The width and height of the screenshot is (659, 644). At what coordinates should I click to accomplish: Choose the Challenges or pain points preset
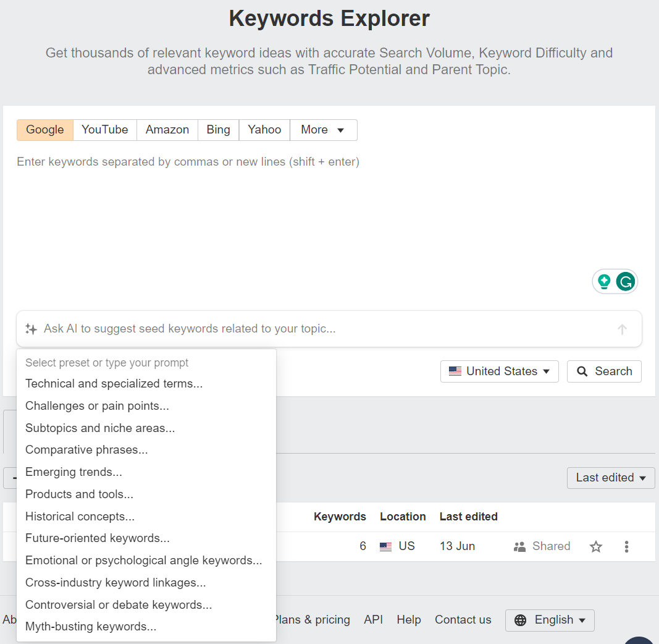pyautogui.click(x=146, y=406)
